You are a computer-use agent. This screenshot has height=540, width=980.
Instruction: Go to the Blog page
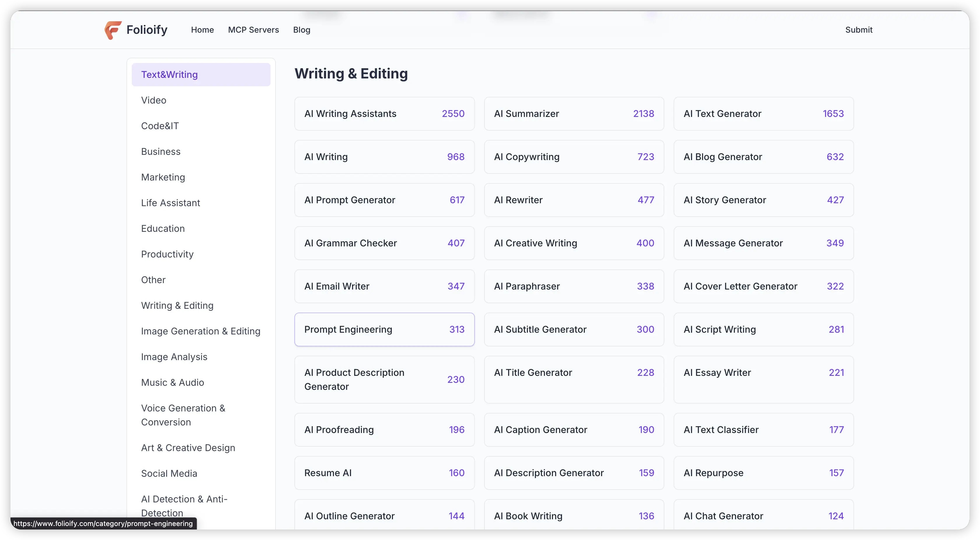(x=301, y=30)
